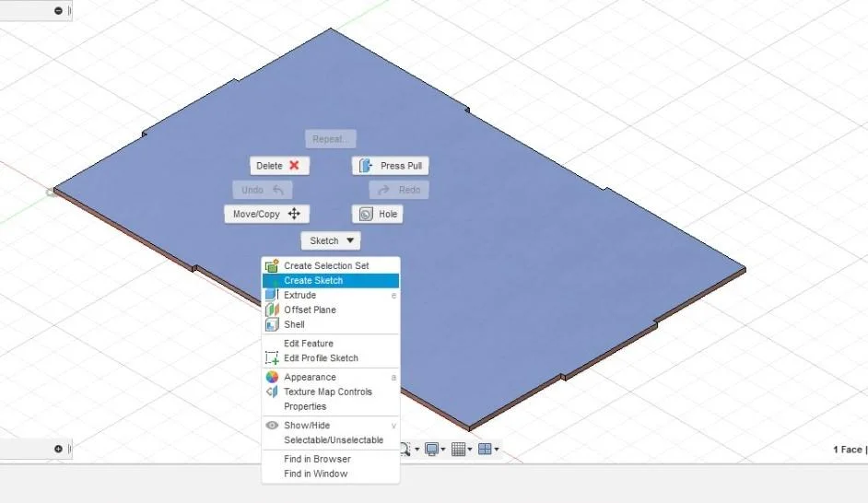Choose Edit Feature from the menu
The width and height of the screenshot is (868, 503).
coord(309,343)
